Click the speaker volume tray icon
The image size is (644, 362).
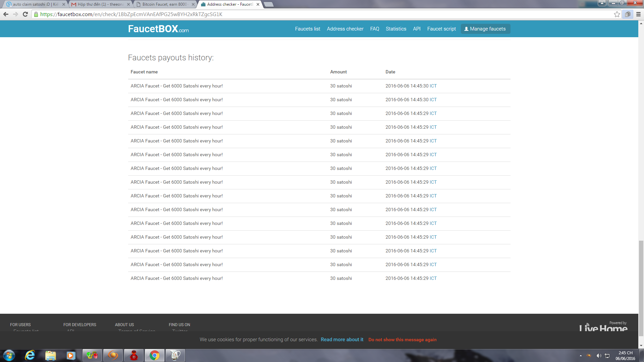tap(599, 356)
